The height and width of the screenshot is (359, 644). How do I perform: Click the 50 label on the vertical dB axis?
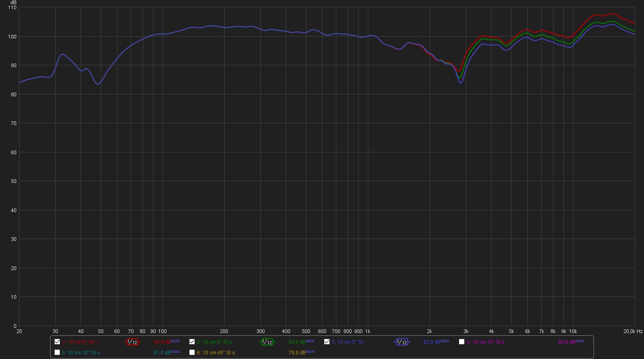point(13,181)
